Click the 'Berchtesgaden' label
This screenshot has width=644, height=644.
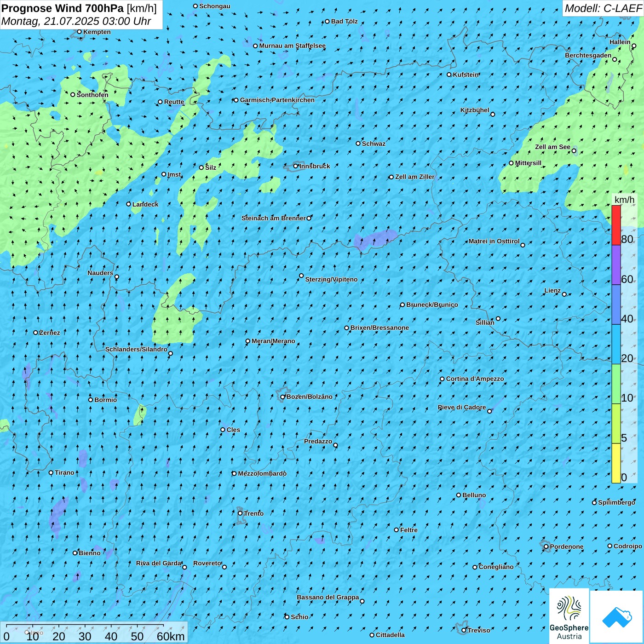tap(588, 55)
